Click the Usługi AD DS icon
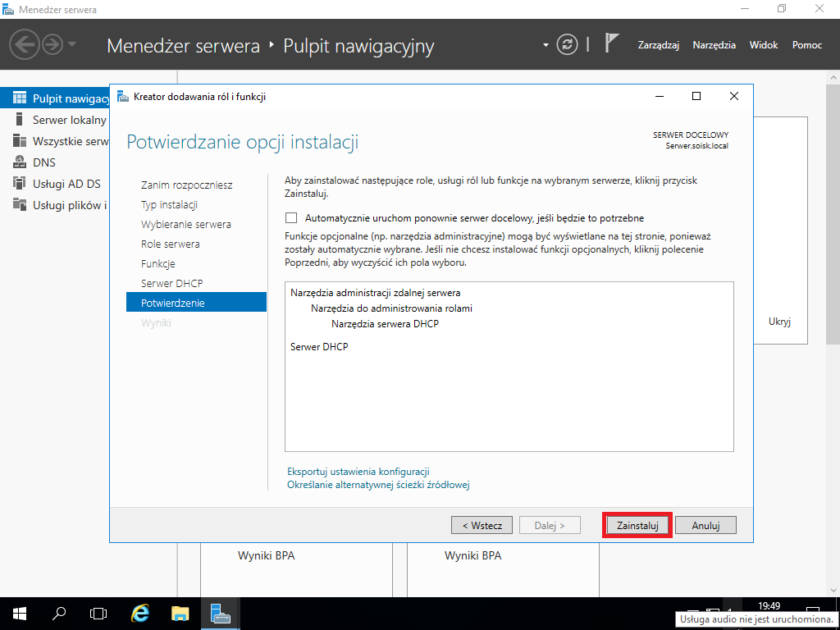The image size is (840, 630). (x=20, y=183)
